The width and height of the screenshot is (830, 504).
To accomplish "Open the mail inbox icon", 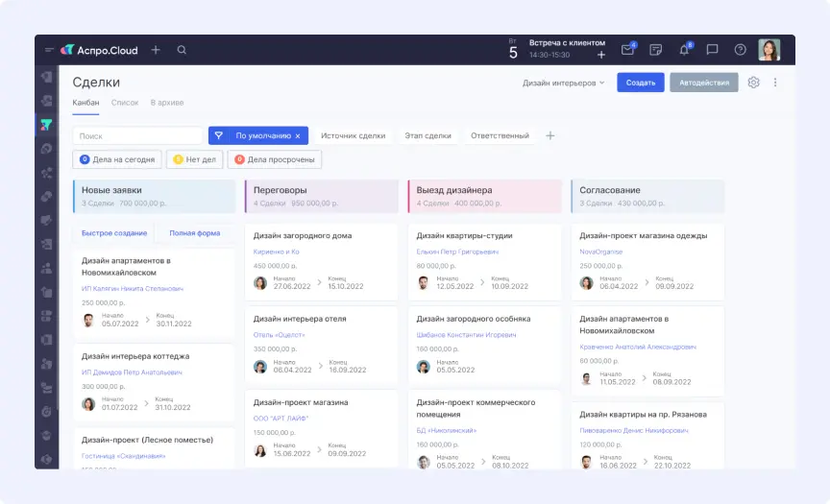I will [x=628, y=50].
